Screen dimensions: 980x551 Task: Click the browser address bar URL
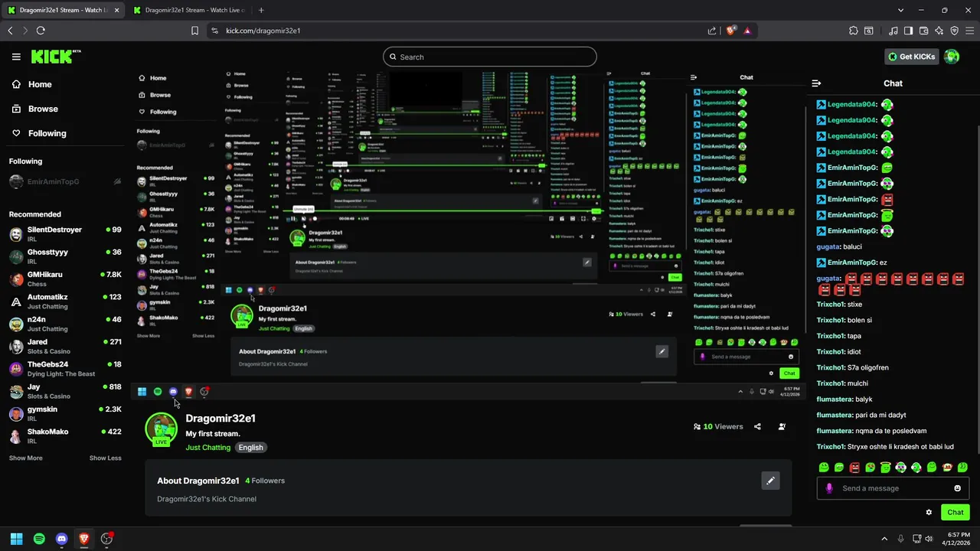(263, 31)
